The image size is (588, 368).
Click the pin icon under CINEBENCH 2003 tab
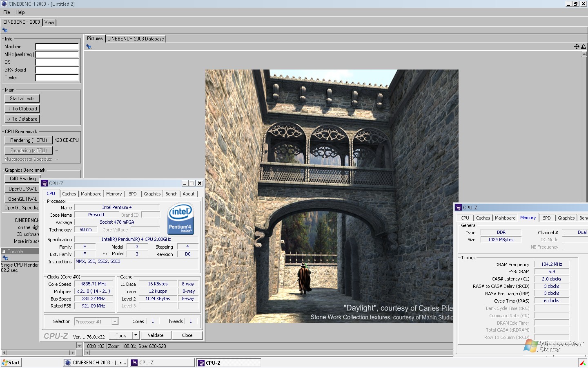coord(5,30)
